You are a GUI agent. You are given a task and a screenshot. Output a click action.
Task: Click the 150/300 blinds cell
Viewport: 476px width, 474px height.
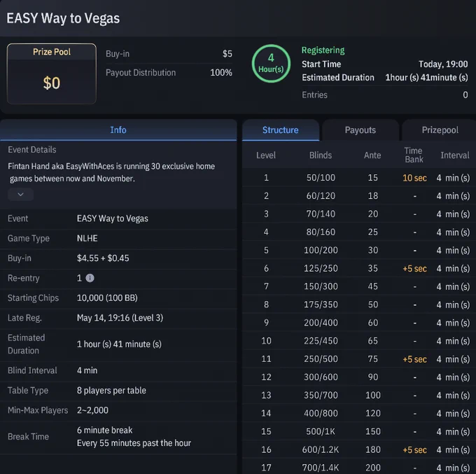point(321,286)
